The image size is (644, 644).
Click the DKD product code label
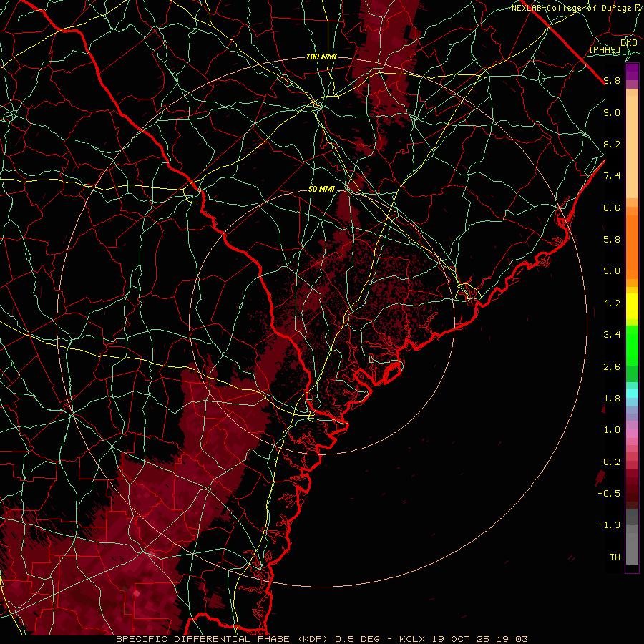(x=629, y=42)
